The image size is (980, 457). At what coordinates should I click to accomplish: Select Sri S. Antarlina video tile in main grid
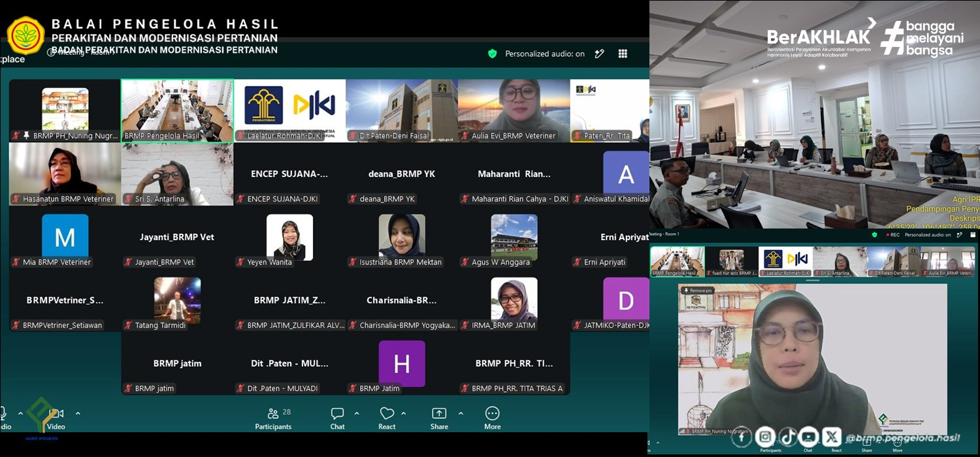pos(177,174)
